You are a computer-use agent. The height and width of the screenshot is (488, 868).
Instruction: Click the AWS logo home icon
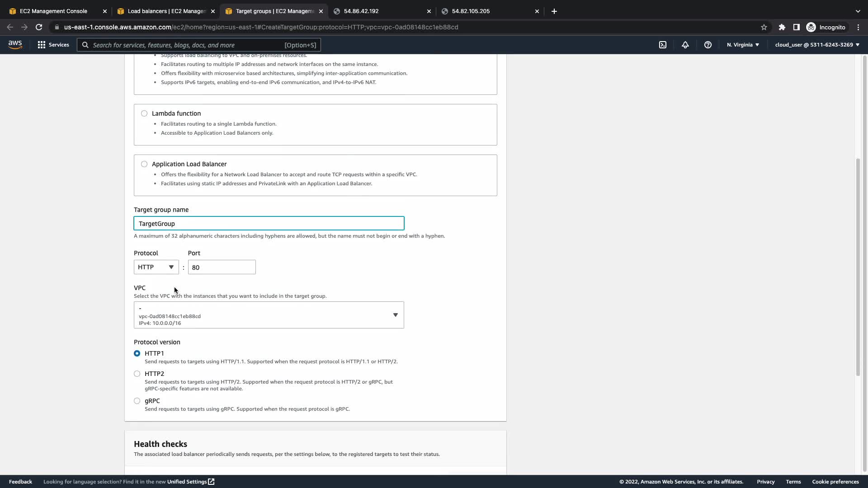(15, 45)
